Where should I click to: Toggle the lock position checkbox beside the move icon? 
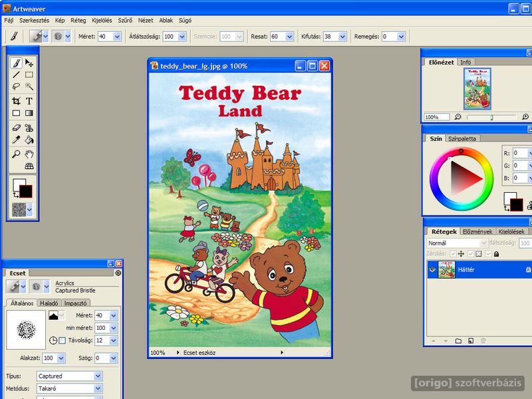(453, 254)
